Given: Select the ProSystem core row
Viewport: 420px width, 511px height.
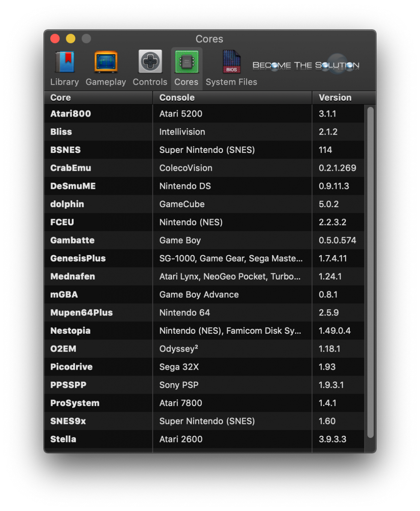Looking at the screenshot, I should [204, 403].
